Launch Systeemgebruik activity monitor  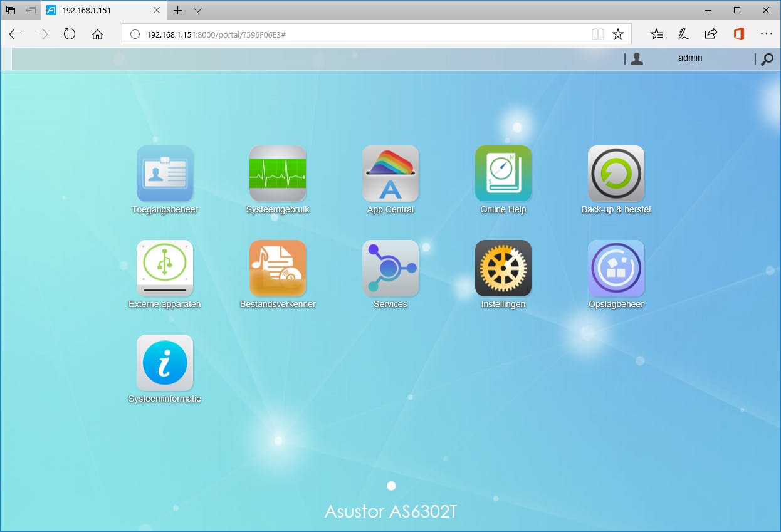(x=278, y=174)
